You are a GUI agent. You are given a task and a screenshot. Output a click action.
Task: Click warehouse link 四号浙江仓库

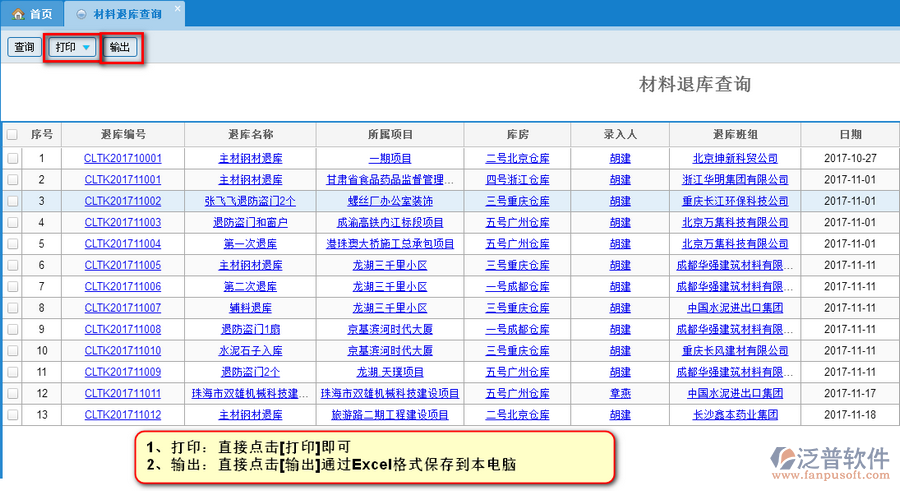pyautogui.click(x=517, y=180)
